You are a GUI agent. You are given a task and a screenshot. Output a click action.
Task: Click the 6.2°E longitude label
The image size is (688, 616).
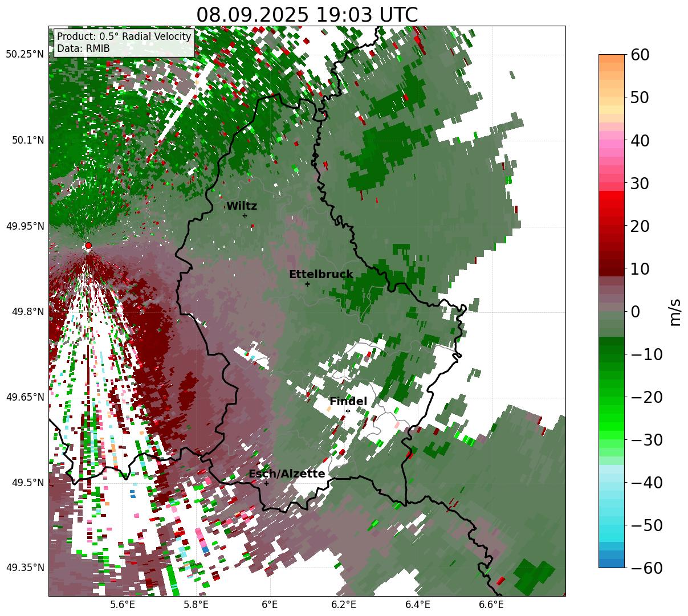[344, 605]
